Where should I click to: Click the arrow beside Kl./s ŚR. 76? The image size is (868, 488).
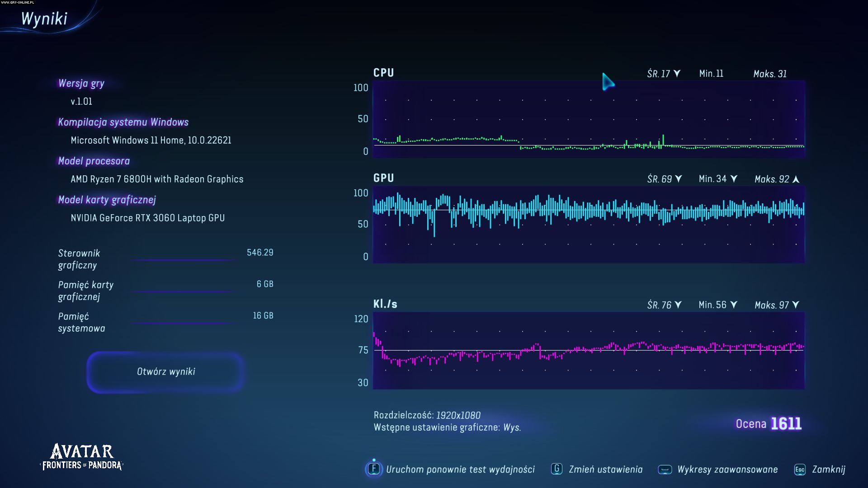(678, 305)
